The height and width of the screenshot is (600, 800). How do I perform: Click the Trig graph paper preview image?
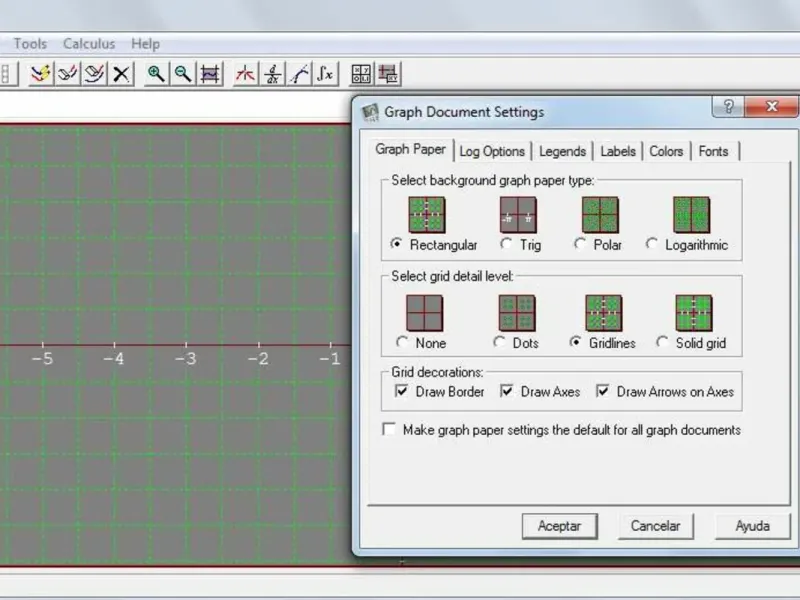tap(518, 215)
